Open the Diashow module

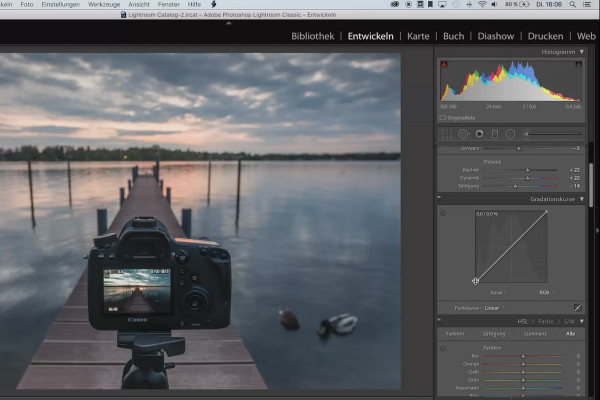[496, 36]
